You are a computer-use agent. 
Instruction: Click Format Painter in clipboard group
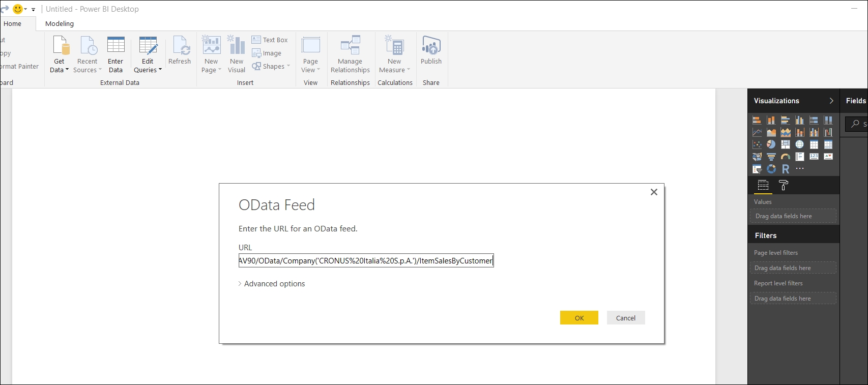pyautogui.click(x=19, y=66)
